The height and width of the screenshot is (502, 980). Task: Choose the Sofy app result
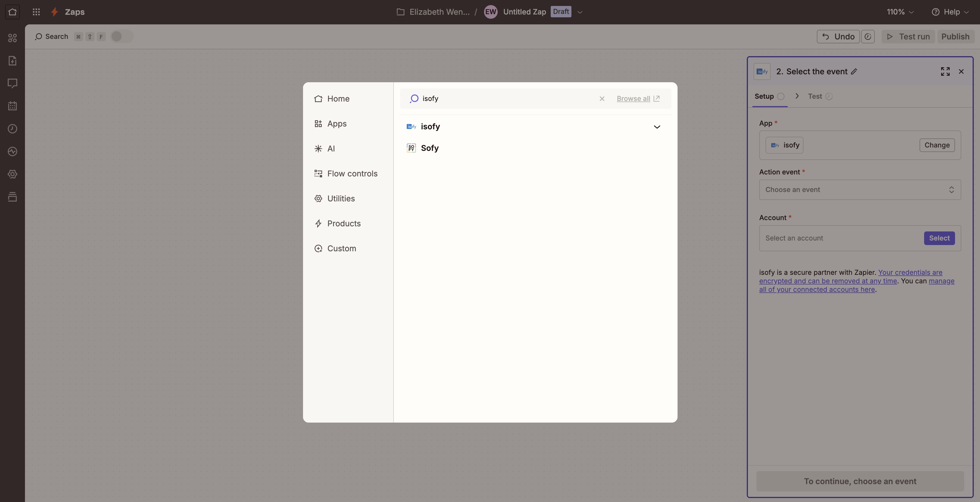coord(430,148)
